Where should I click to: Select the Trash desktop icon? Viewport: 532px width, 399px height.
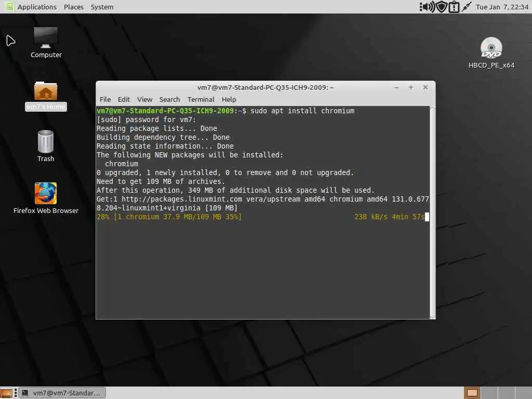click(46, 146)
